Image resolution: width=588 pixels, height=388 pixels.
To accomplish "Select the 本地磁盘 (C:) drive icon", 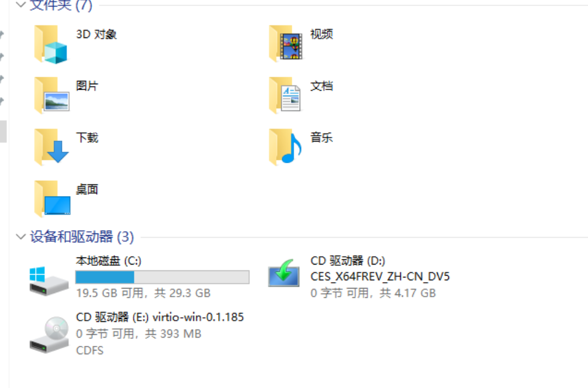I will click(49, 281).
